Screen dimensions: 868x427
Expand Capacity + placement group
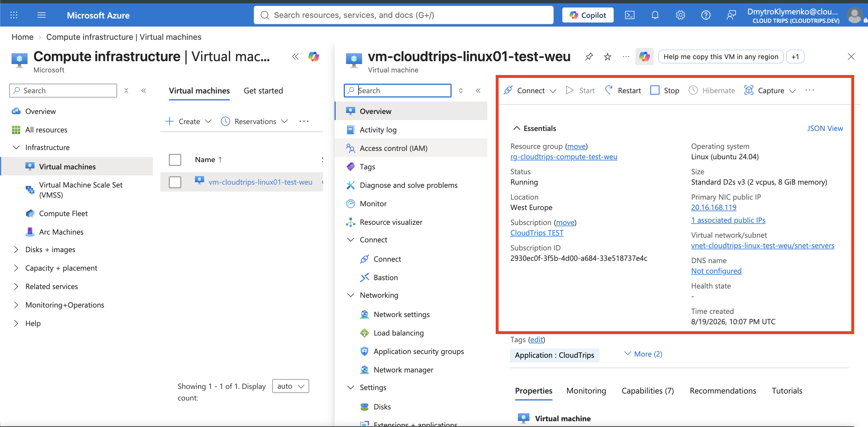[16, 268]
